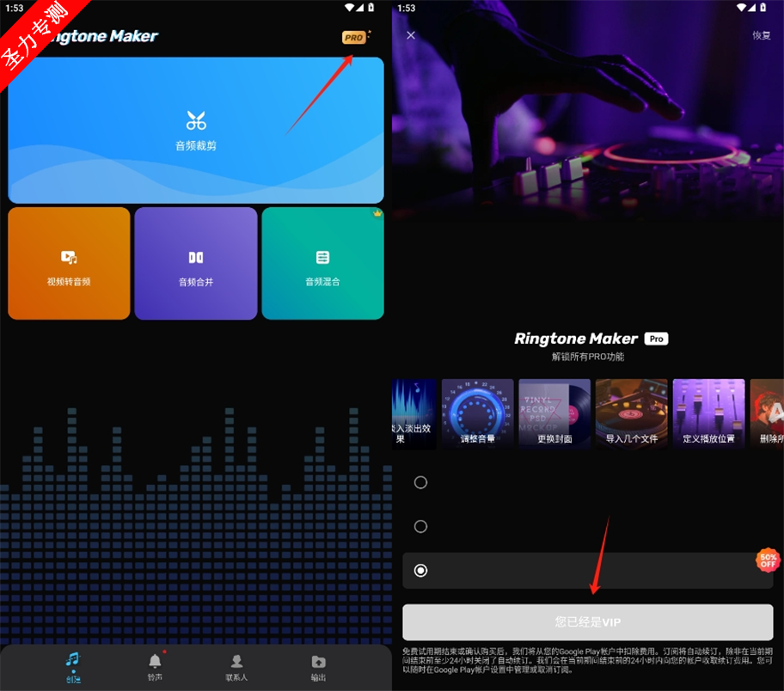Tap the battery icon in right status bar
Image resolution: width=784 pixels, height=691 pixels.
[763, 8]
